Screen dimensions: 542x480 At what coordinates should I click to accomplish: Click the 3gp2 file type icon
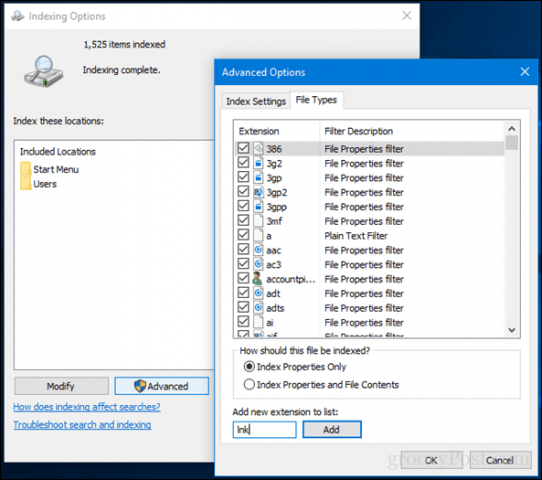pos(258,192)
